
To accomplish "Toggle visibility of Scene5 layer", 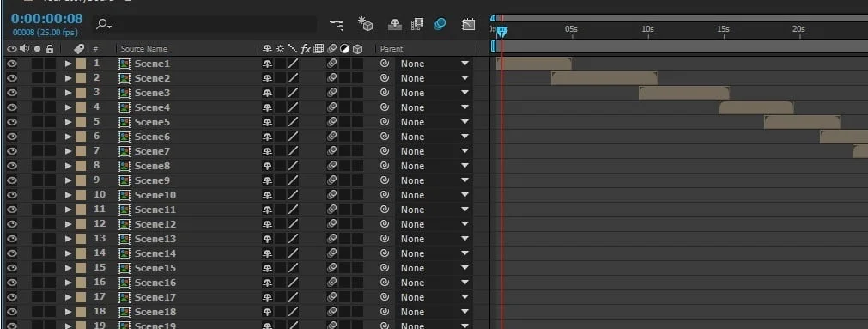I will click(12, 122).
